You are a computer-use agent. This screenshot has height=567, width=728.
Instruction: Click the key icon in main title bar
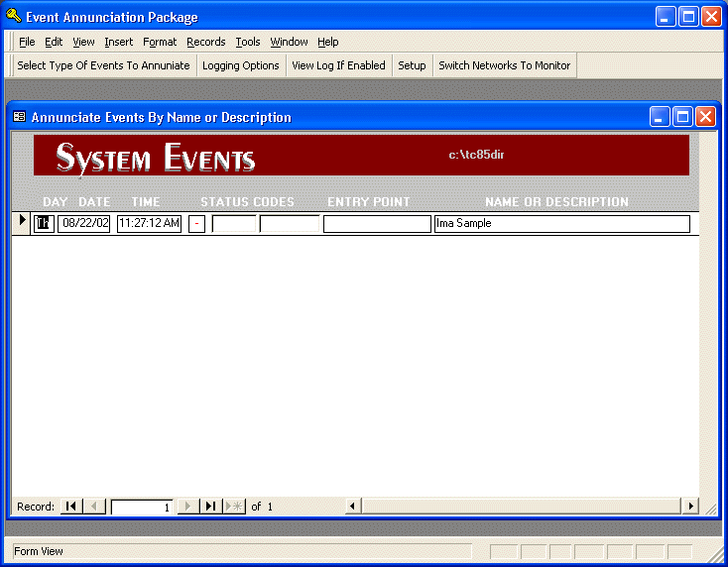pos(13,16)
